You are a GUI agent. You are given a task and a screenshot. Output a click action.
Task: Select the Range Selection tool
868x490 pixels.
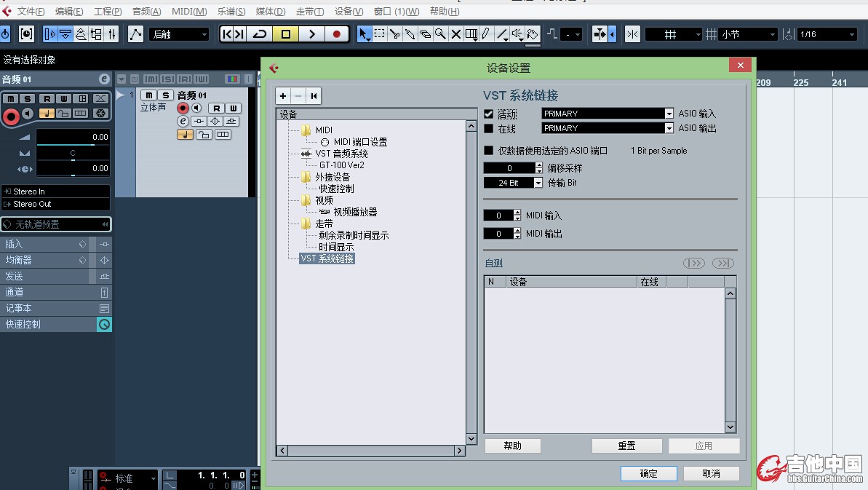[379, 34]
